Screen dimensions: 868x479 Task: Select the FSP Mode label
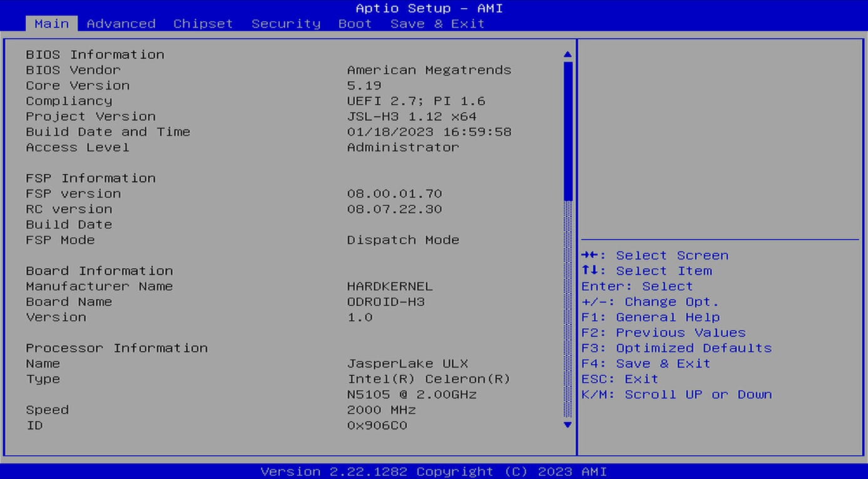(60, 240)
